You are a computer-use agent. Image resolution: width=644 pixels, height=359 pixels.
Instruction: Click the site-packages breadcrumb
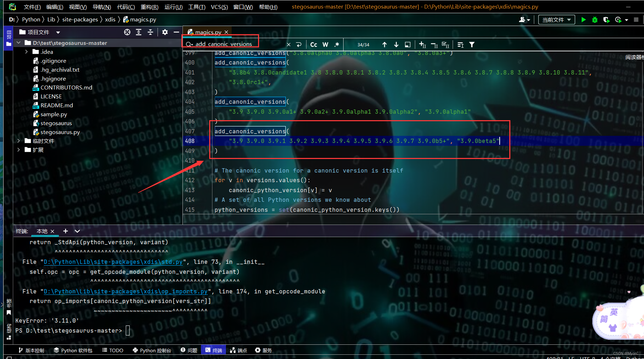80,20
